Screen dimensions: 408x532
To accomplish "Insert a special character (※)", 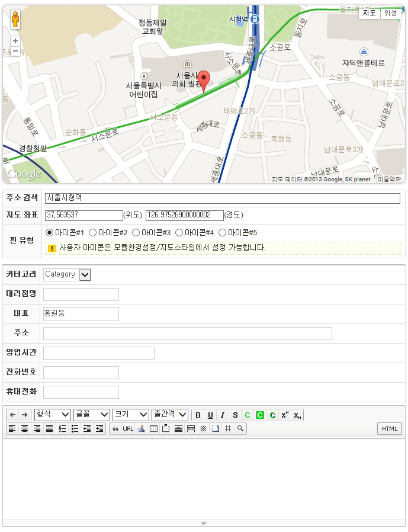I will point(203,428).
